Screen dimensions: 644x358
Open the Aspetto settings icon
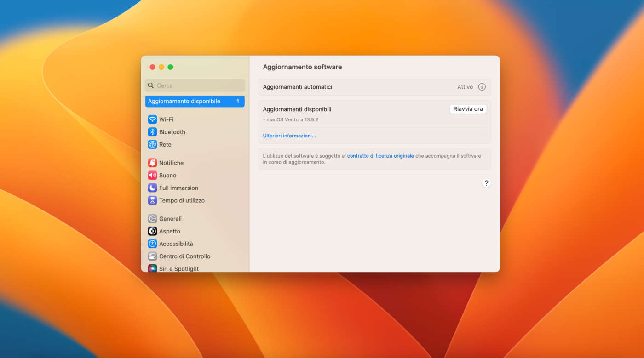pyautogui.click(x=152, y=231)
